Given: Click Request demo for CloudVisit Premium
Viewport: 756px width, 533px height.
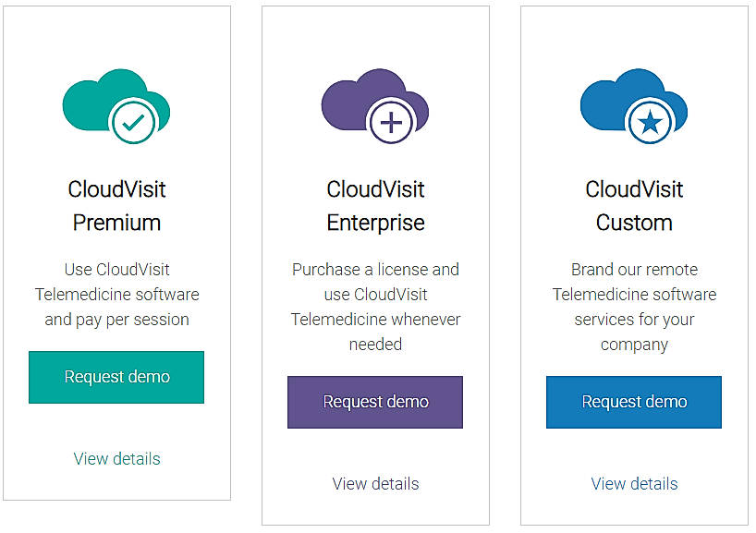Looking at the screenshot, I should [116, 377].
